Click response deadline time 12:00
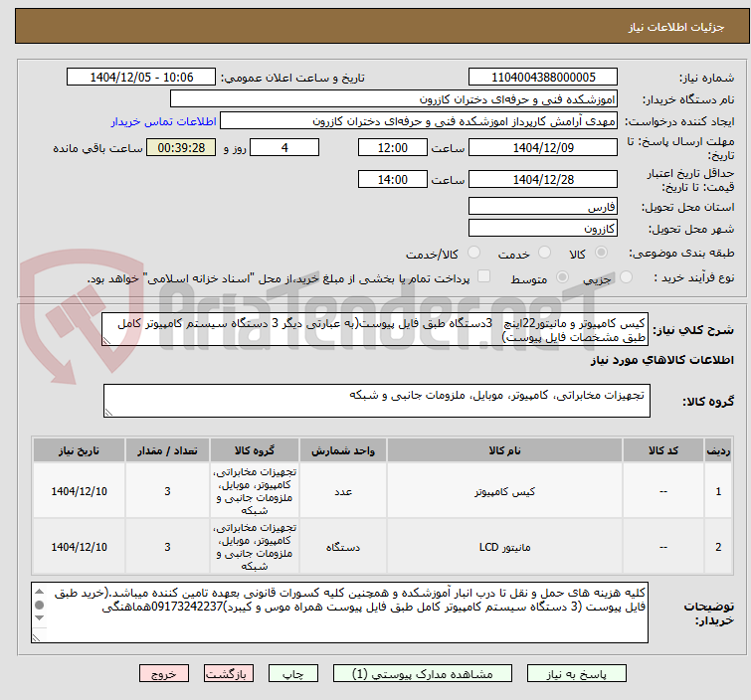The width and height of the screenshot is (751, 700). tap(392, 147)
